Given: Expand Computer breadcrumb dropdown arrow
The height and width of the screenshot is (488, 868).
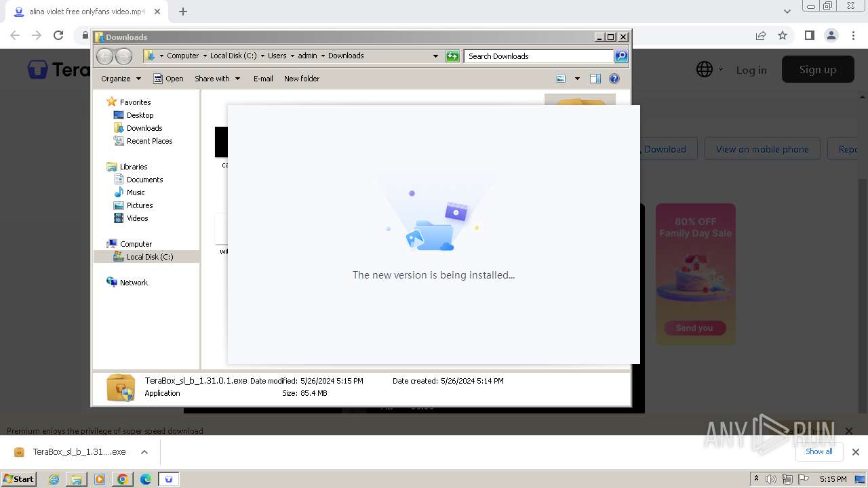Looking at the screenshot, I should (x=205, y=56).
